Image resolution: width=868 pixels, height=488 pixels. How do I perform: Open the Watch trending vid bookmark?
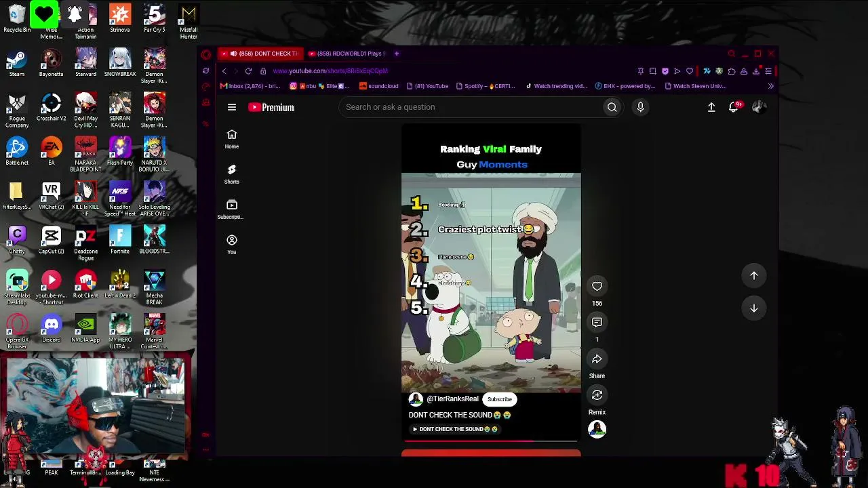click(x=556, y=86)
